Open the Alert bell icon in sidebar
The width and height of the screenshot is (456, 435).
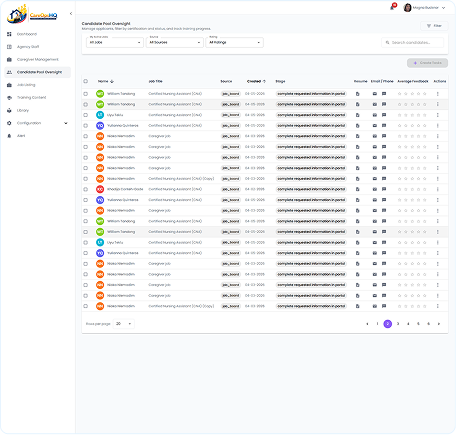point(9,136)
